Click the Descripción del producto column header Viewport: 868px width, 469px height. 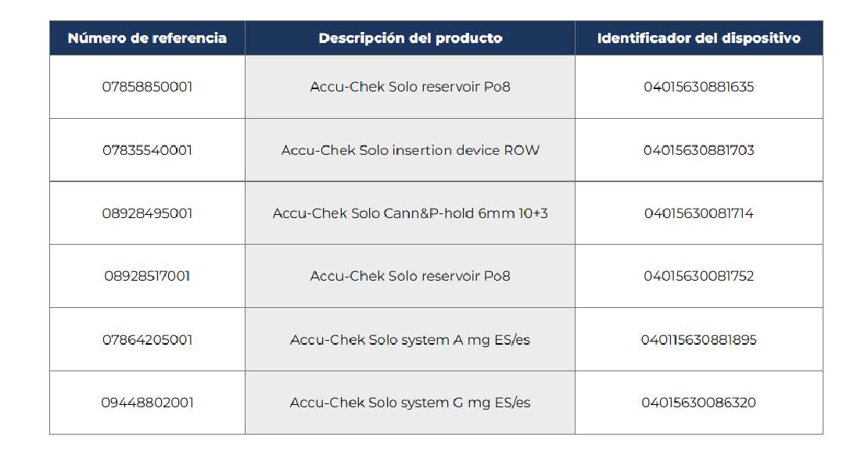[x=411, y=38]
